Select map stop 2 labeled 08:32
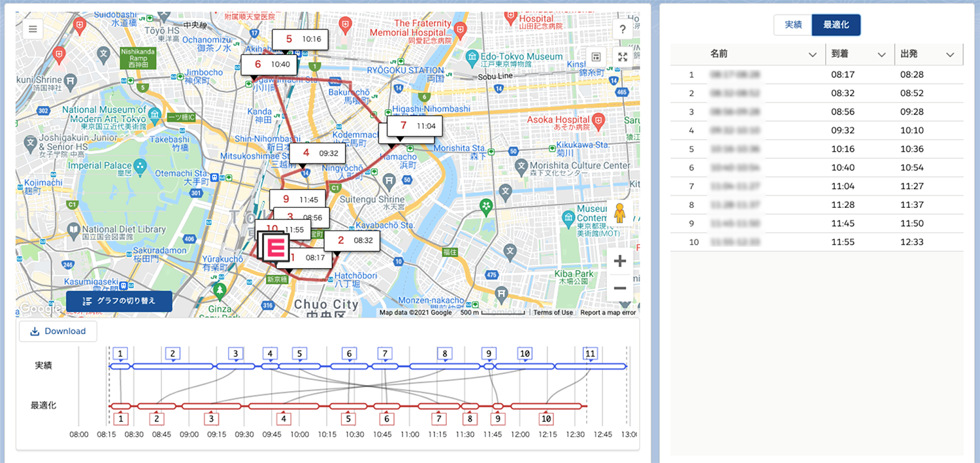The height and width of the screenshot is (463, 980). (352, 240)
